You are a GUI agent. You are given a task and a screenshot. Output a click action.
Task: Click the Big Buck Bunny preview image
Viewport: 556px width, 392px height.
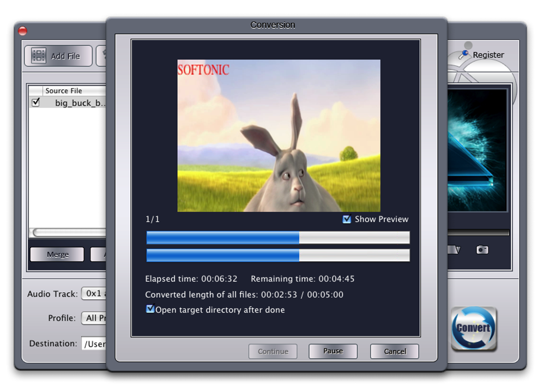279,136
